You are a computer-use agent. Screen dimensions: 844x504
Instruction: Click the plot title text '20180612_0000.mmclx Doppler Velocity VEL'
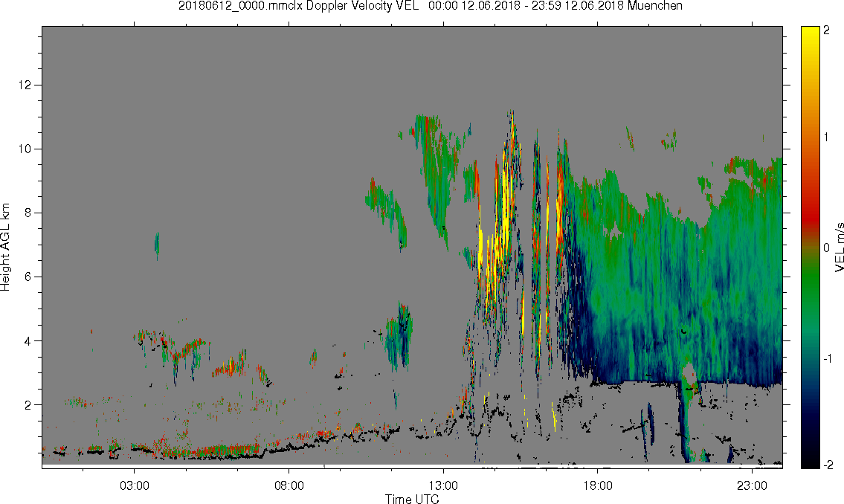[x=298, y=6]
